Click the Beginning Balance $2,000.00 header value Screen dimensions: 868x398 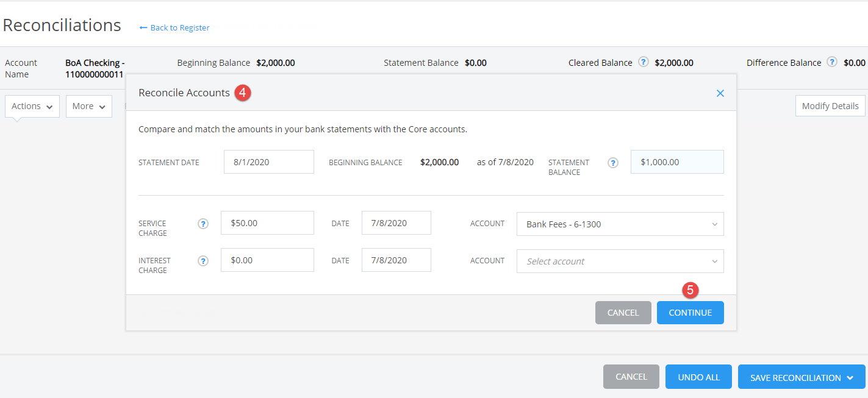click(276, 63)
